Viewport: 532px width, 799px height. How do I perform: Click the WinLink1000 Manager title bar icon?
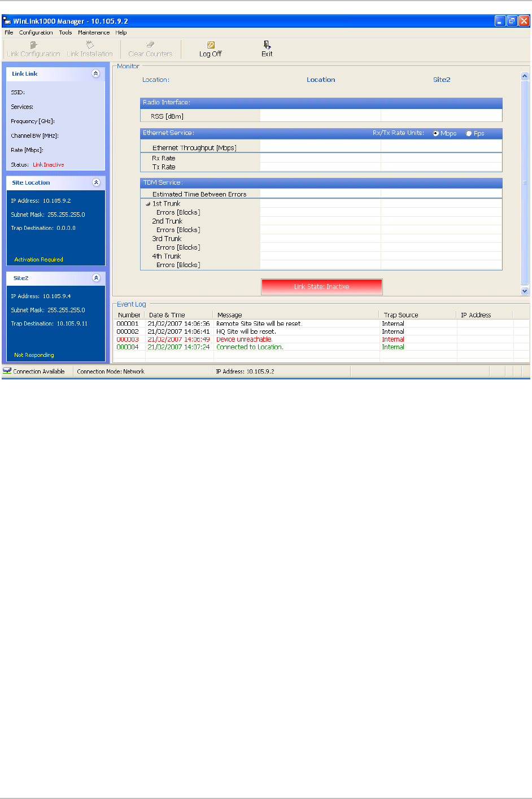(7, 21)
